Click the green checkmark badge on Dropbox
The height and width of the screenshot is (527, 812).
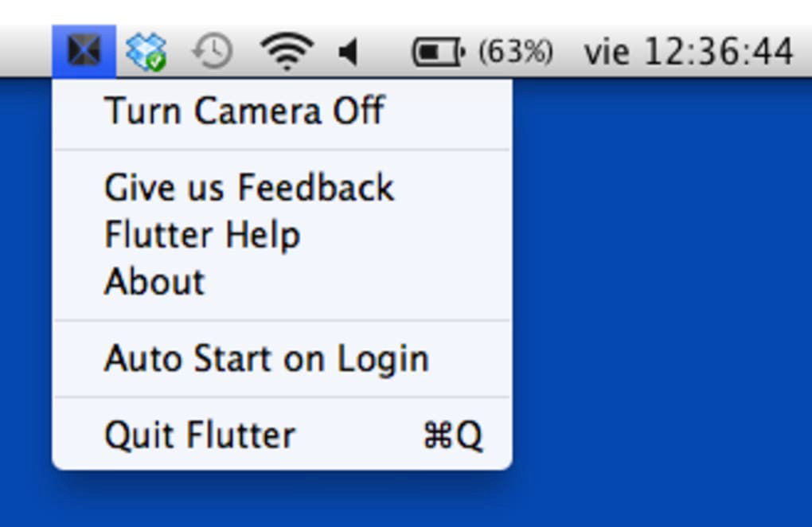point(157,61)
